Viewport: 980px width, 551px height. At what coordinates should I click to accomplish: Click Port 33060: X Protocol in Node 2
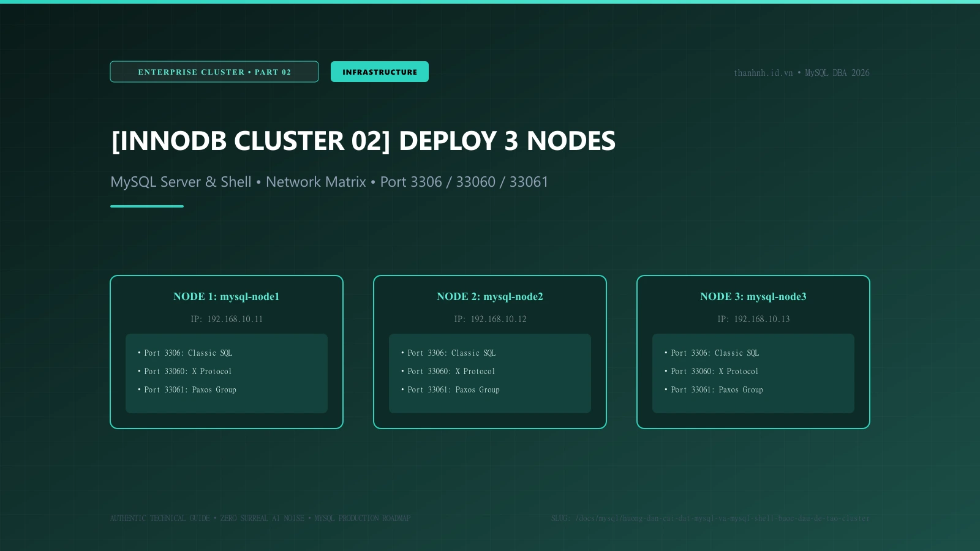pyautogui.click(x=448, y=372)
